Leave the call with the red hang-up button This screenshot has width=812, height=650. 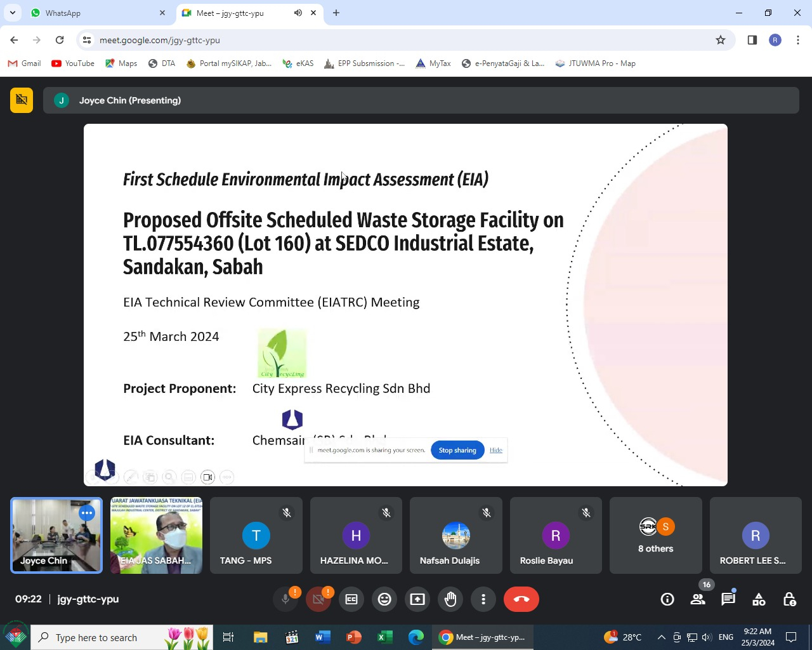point(521,599)
